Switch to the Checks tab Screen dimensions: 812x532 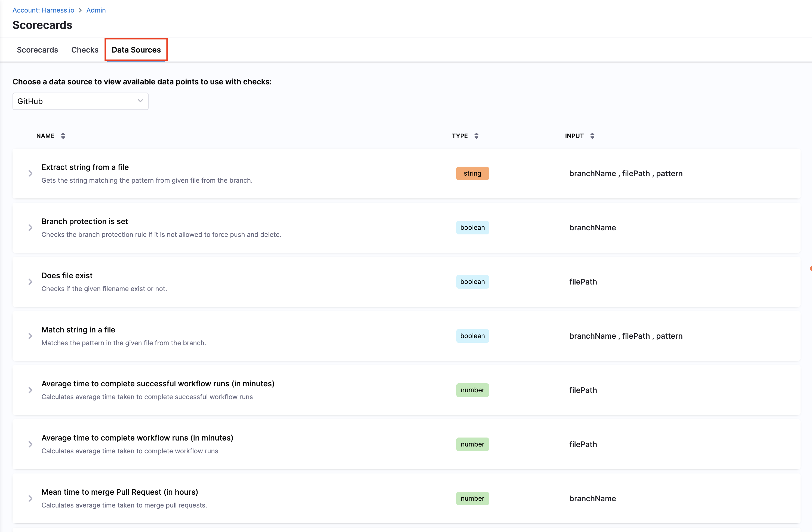pyautogui.click(x=85, y=50)
